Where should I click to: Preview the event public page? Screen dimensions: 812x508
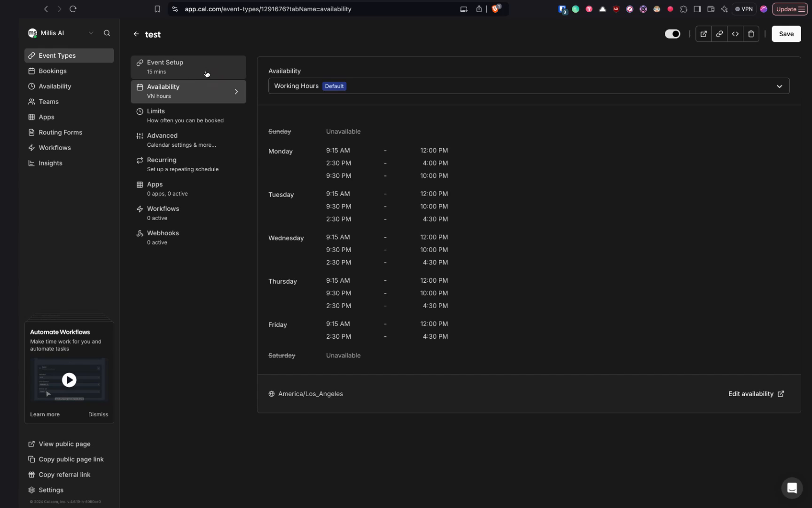pyautogui.click(x=703, y=33)
